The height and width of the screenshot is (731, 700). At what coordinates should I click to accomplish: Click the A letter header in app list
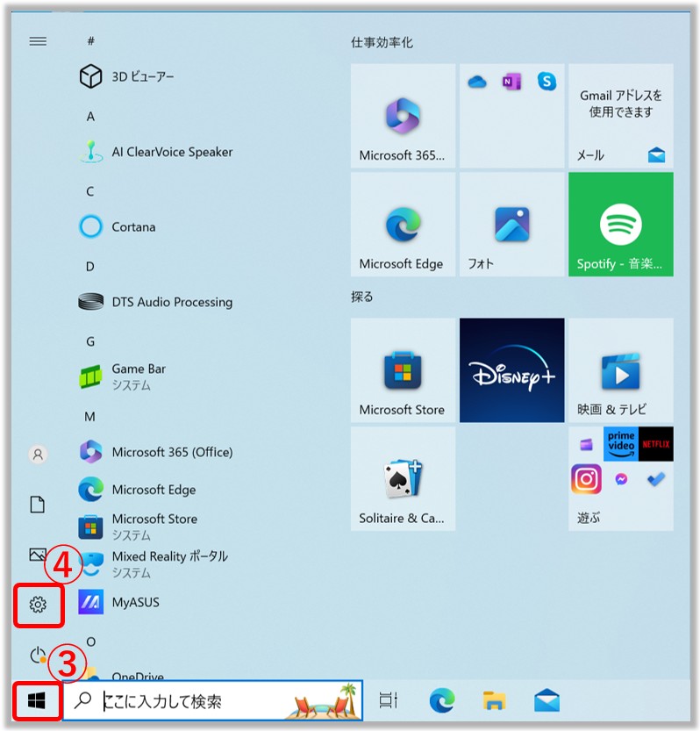[x=90, y=117]
